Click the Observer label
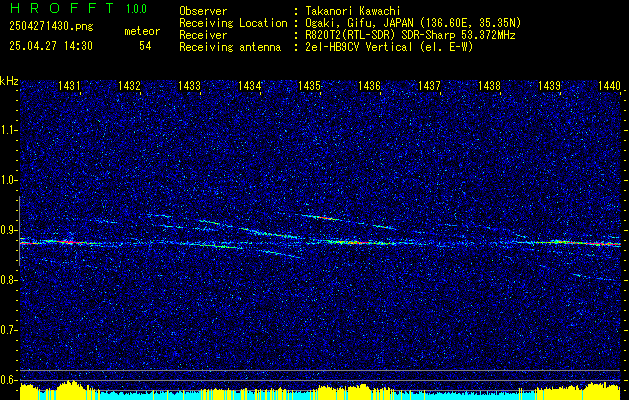Screen dimensions: 629x400 pyautogui.click(x=203, y=11)
